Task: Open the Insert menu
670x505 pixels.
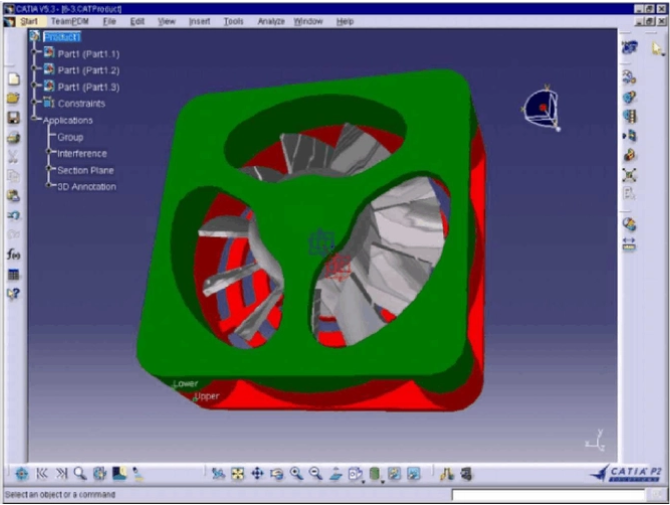Action: coord(199,21)
